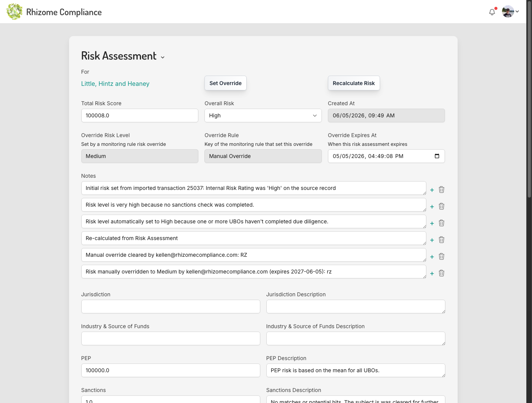Click the Recalculate Risk button
The width and height of the screenshot is (532, 403).
pyautogui.click(x=354, y=83)
